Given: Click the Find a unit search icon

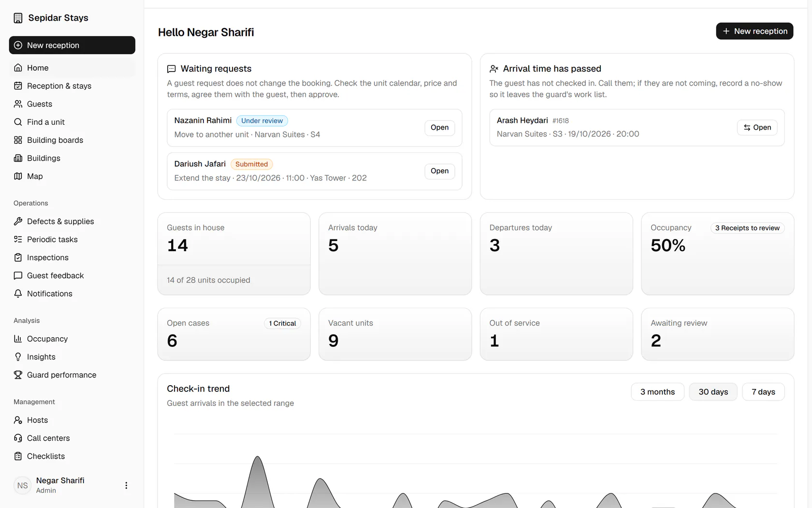Looking at the screenshot, I should [18, 122].
